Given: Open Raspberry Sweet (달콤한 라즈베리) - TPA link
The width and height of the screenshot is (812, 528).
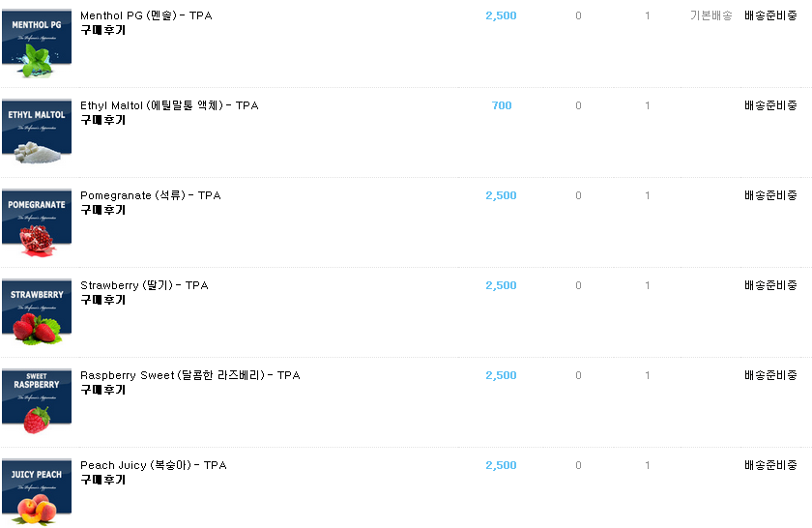Looking at the screenshot, I should (190, 375).
